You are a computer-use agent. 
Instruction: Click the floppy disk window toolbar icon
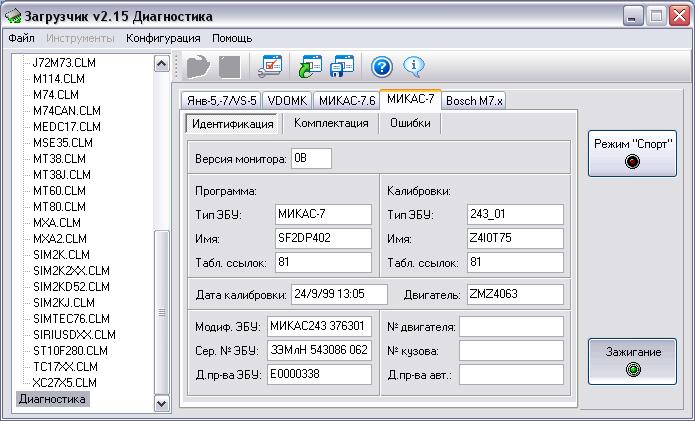click(343, 66)
